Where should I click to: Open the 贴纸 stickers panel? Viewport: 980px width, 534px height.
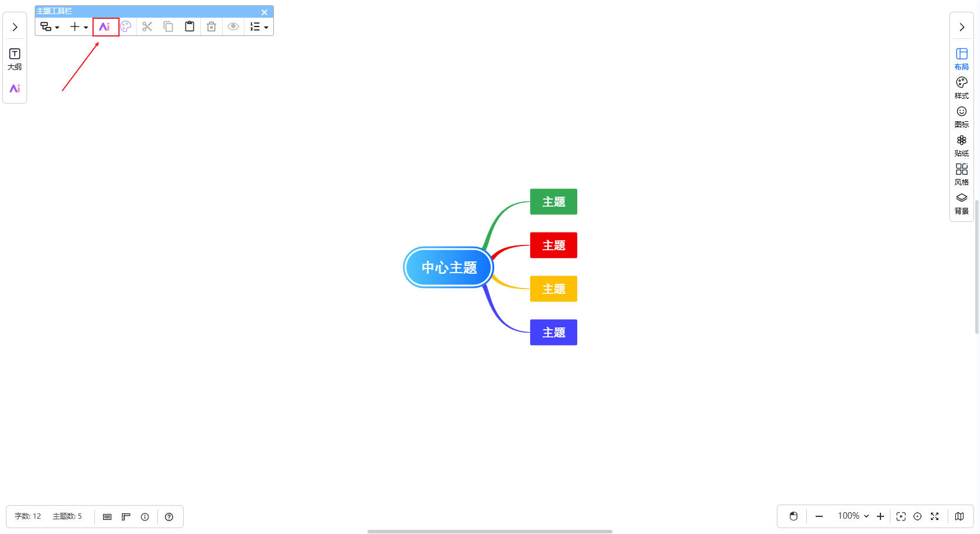tap(961, 145)
